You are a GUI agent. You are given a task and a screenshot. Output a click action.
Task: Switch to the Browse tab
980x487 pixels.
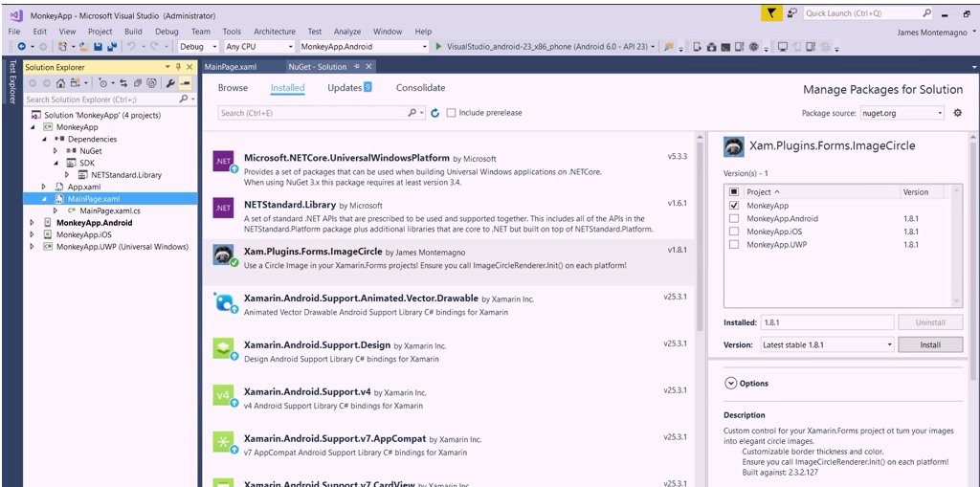pyautogui.click(x=233, y=87)
